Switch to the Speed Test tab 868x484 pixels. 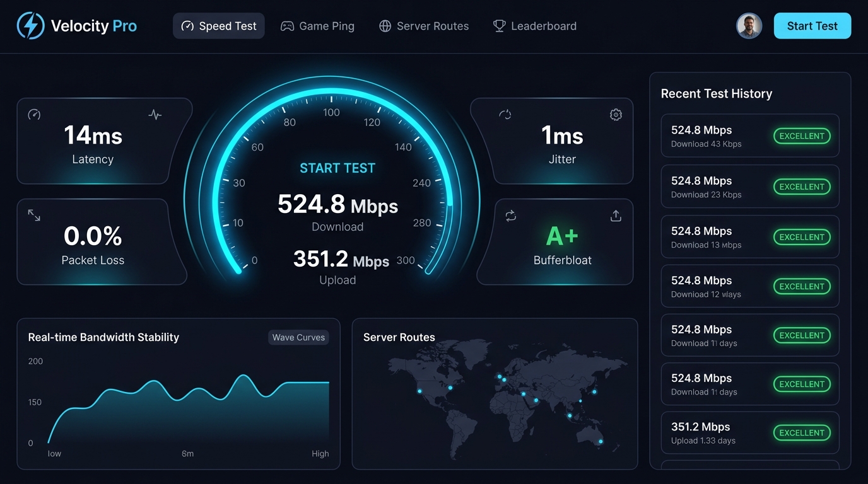tap(219, 26)
